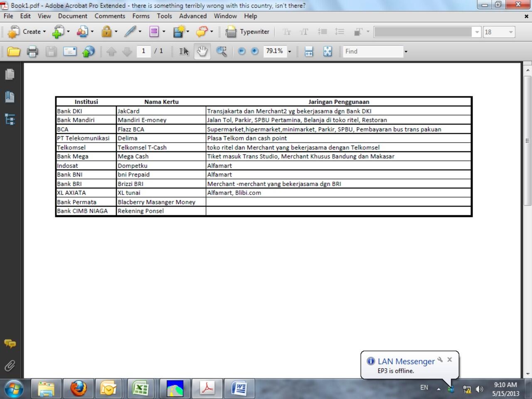Image resolution: width=532 pixels, height=399 pixels.
Task: Expand the Secure dropdown arrow
Action: [x=116, y=32]
